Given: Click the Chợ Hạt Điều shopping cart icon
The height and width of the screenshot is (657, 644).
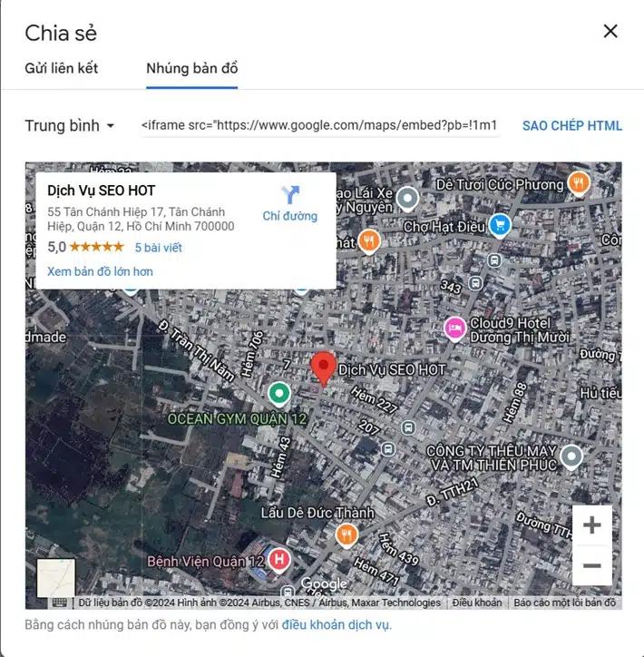Looking at the screenshot, I should [x=500, y=225].
